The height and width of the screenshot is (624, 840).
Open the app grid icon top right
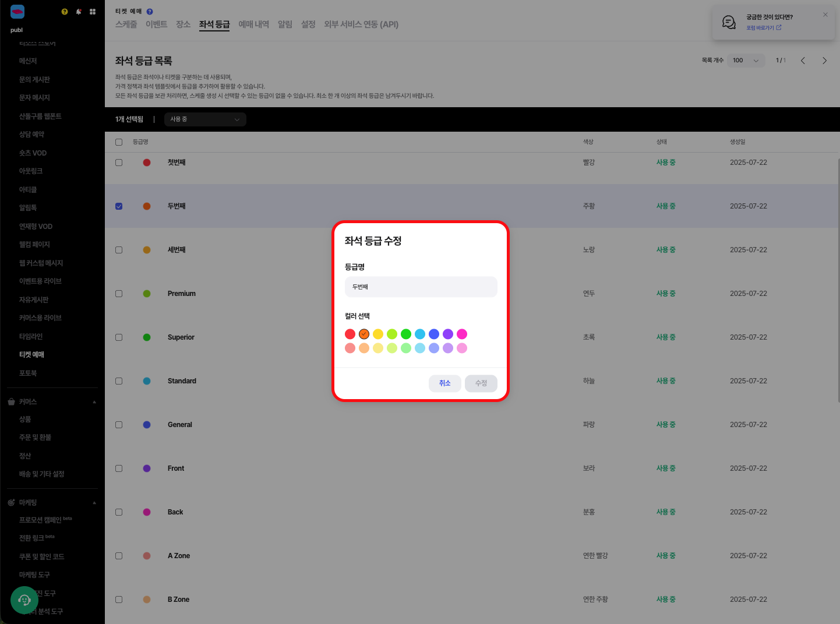92,11
